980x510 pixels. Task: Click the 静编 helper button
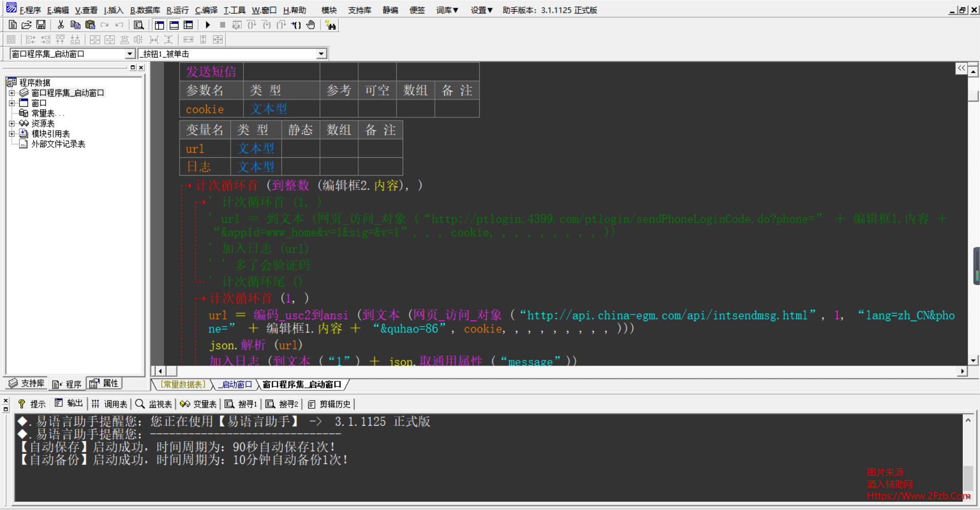click(390, 10)
